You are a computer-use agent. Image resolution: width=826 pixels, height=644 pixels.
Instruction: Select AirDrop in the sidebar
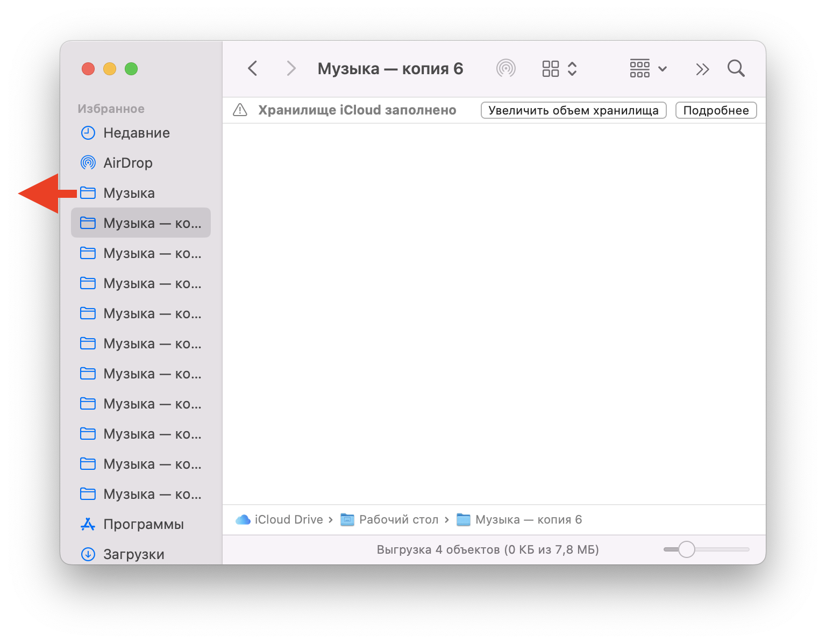pos(141,163)
